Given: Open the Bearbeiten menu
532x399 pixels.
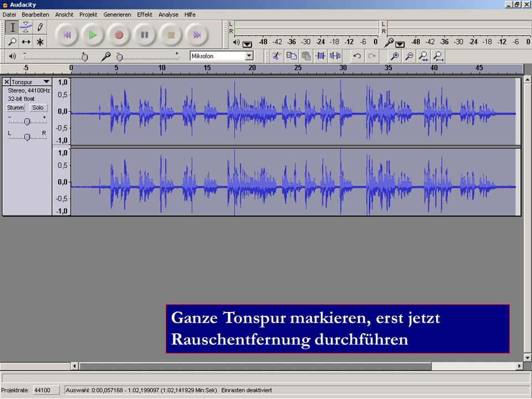Looking at the screenshot, I should (x=35, y=14).
